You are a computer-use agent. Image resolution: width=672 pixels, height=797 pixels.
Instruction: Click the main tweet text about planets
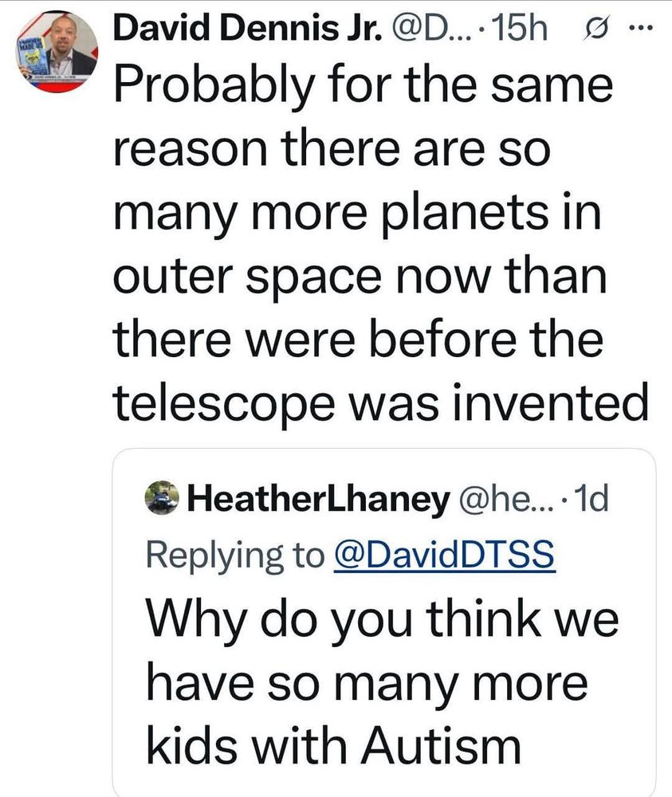pyautogui.click(x=380, y=244)
